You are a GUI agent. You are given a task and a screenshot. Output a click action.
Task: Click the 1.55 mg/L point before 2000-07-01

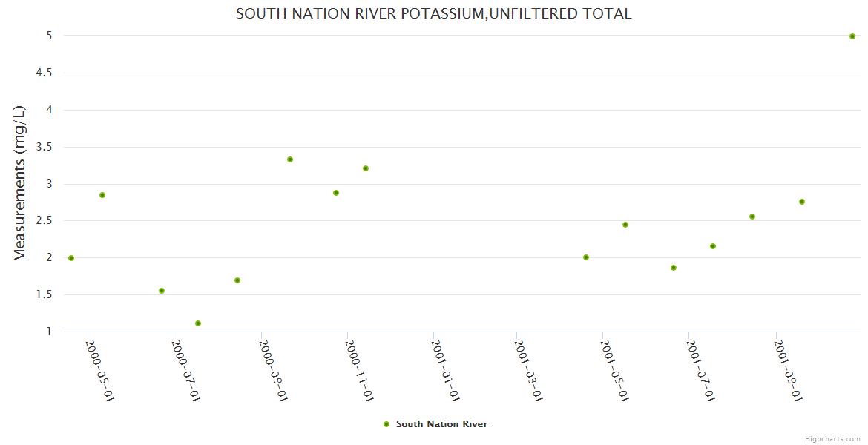(x=162, y=291)
